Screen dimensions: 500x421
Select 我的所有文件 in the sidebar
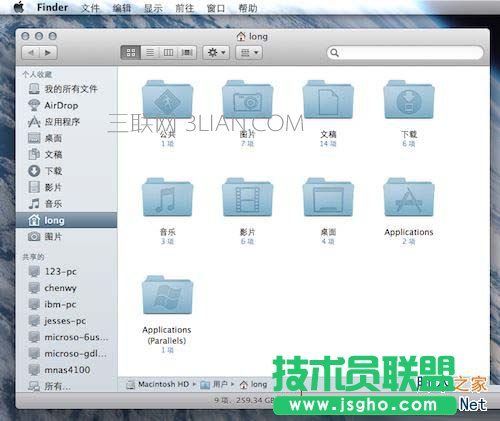(67, 89)
